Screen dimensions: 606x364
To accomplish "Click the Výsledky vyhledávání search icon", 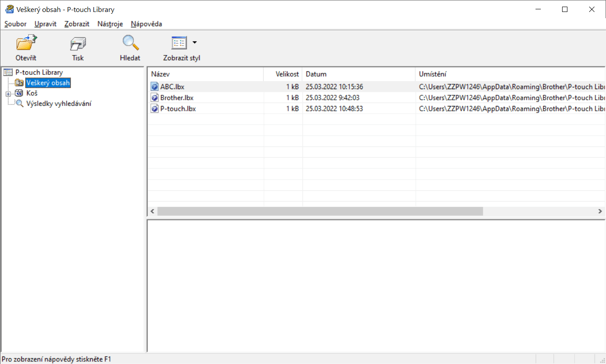I will pyautogui.click(x=19, y=104).
